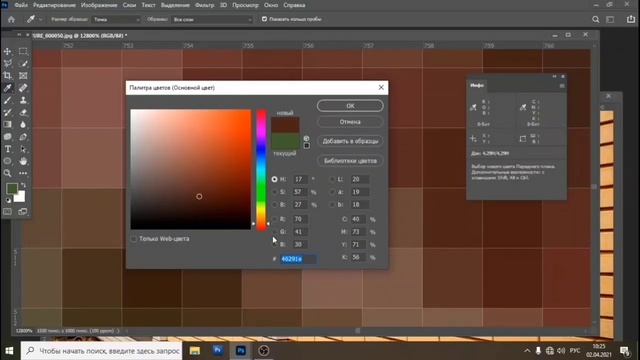Select the Eraser tool
This screenshot has width=640, height=360.
point(23,112)
